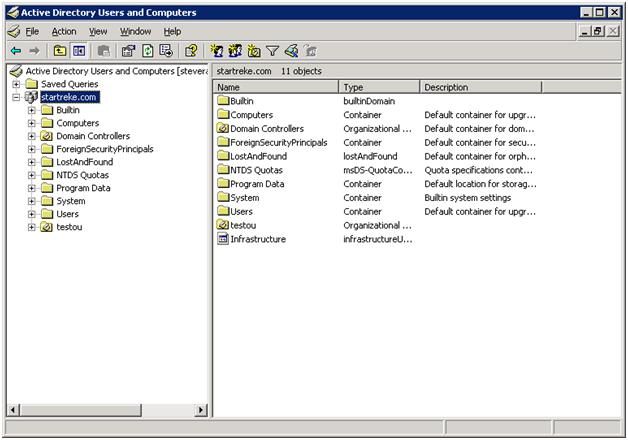Open the Action menu
The width and height of the screenshot is (628, 440).
coord(64,31)
